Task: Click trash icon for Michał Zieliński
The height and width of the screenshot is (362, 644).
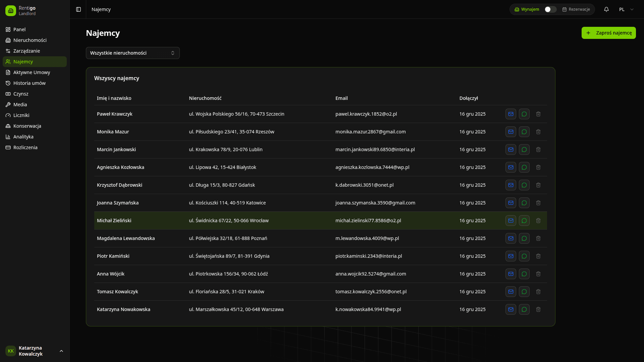Action: coord(538,221)
